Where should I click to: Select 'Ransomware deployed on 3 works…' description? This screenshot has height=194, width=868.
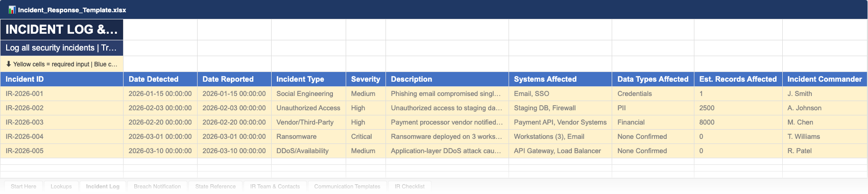coord(447,137)
